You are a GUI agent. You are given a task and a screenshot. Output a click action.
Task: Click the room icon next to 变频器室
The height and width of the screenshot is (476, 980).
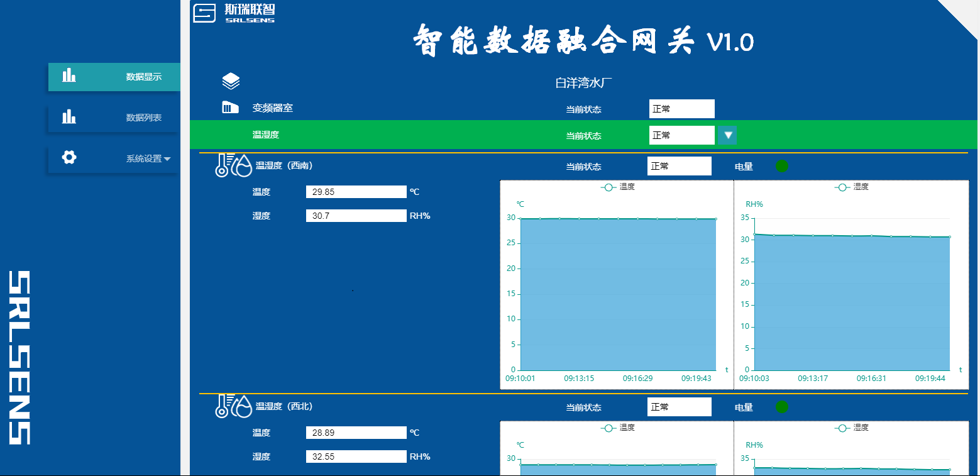230,108
